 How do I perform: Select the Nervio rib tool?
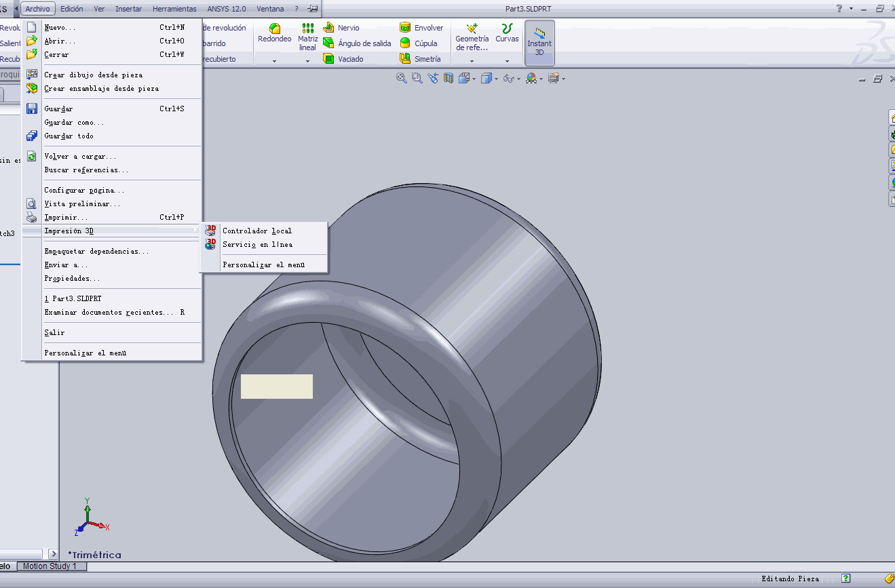(341, 28)
